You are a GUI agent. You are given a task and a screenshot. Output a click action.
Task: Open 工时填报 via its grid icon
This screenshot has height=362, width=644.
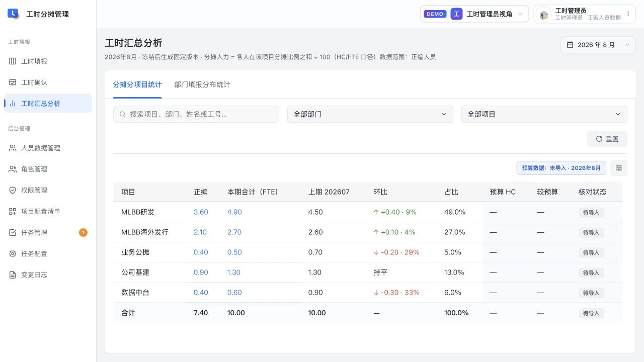(x=13, y=61)
